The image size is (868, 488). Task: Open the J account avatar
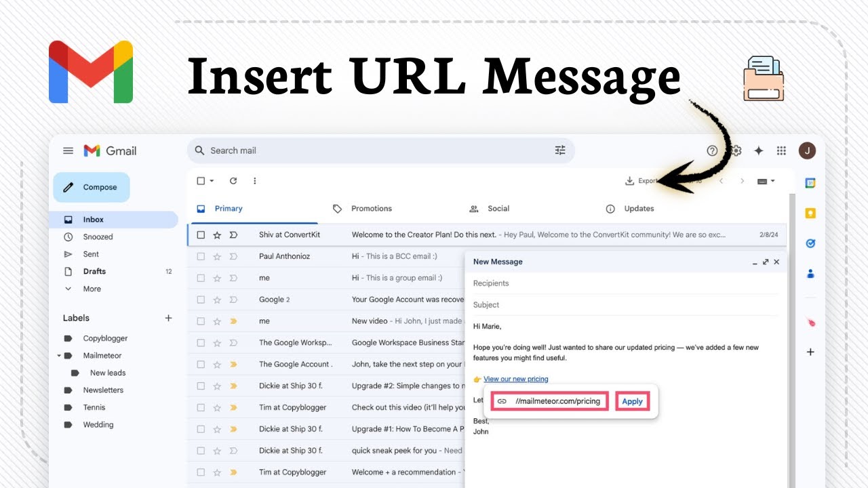(x=807, y=150)
